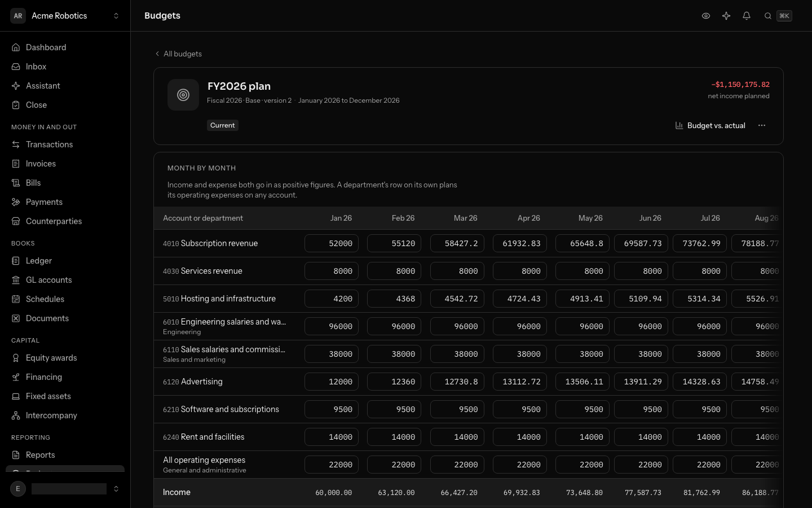
Task: Click the Income total for Jan 26, 60,000.00
Action: point(334,493)
